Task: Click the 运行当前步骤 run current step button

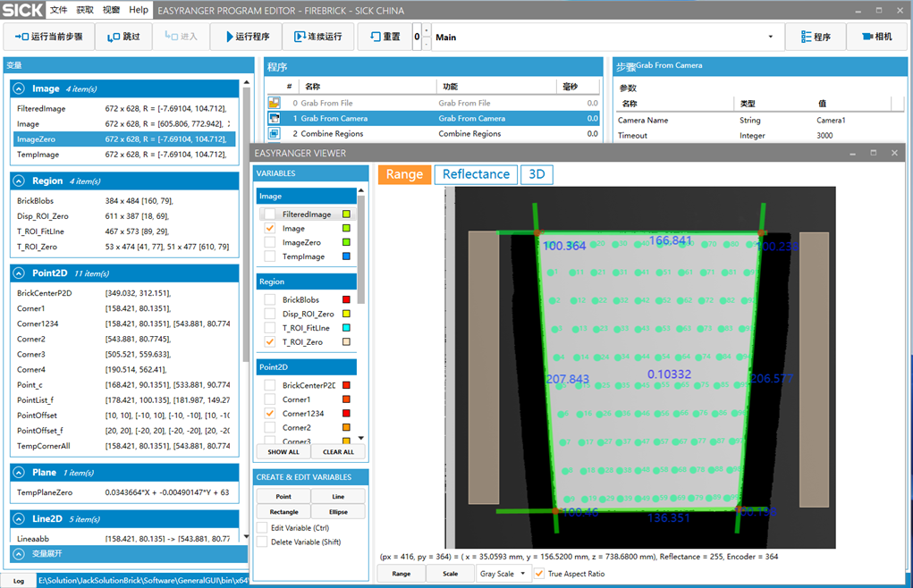Action: 49,37
